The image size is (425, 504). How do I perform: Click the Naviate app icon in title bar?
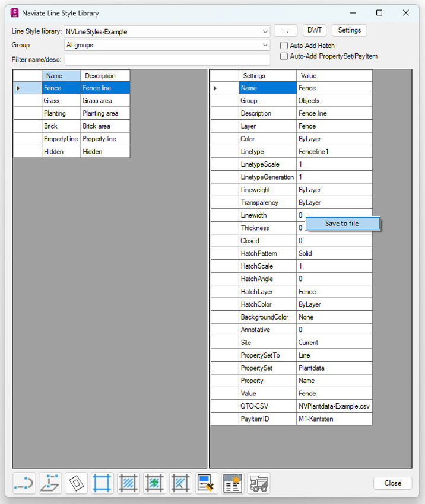click(x=14, y=13)
